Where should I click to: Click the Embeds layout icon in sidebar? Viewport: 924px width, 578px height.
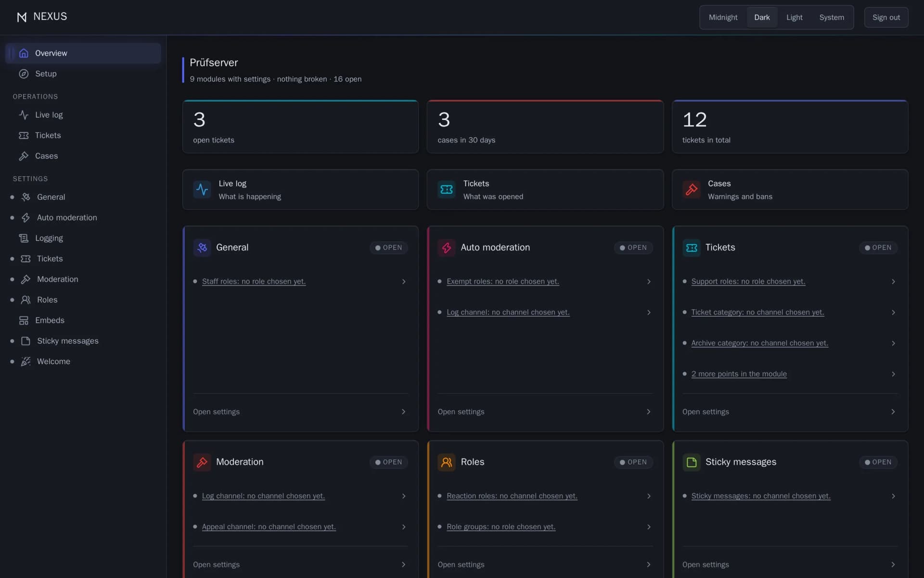24,320
